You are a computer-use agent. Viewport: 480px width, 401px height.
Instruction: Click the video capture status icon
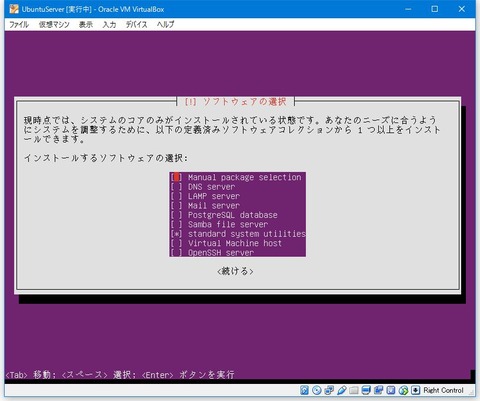pyautogui.click(x=378, y=390)
